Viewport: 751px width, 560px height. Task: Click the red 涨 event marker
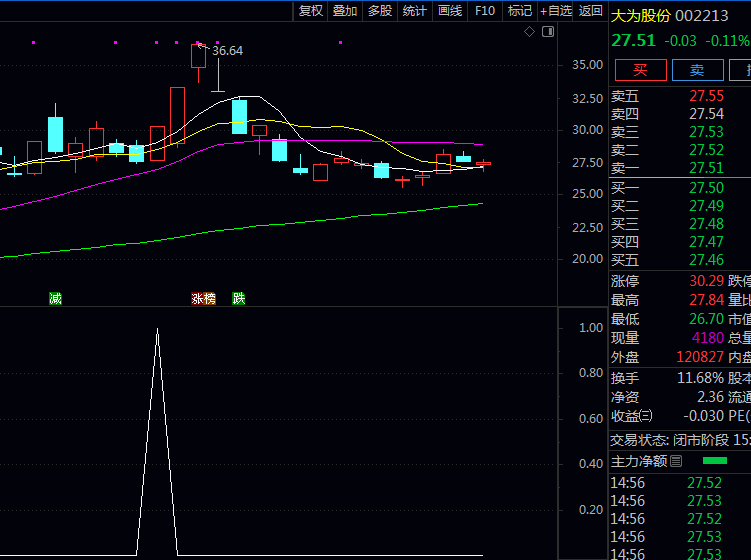click(197, 298)
